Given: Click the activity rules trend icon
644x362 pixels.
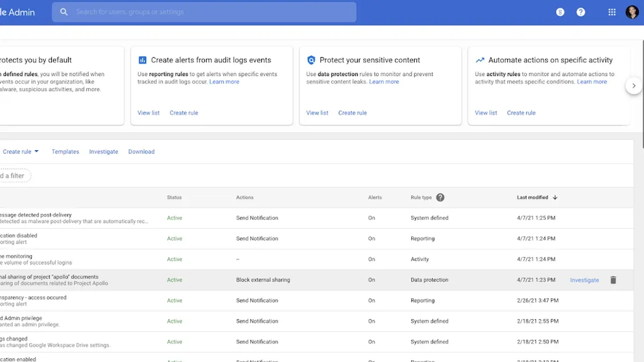Looking at the screenshot, I should (x=480, y=60).
